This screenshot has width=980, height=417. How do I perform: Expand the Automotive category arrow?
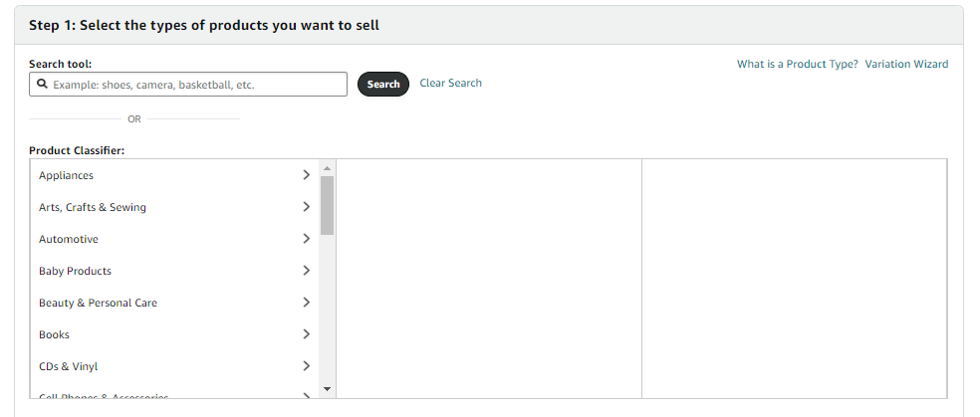[306, 239]
